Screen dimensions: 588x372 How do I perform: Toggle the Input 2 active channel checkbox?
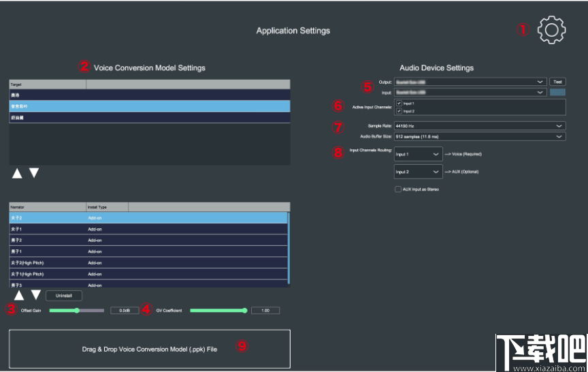click(x=399, y=110)
